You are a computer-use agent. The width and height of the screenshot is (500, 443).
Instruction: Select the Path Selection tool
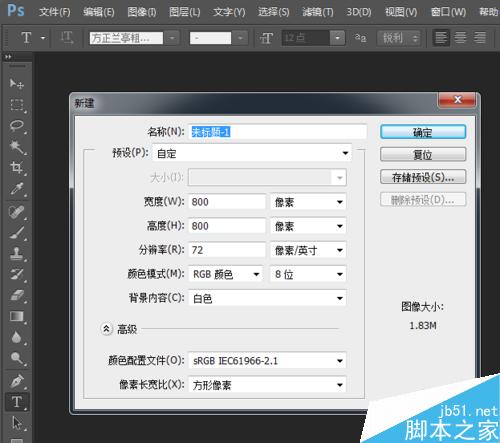tap(17, 423)
